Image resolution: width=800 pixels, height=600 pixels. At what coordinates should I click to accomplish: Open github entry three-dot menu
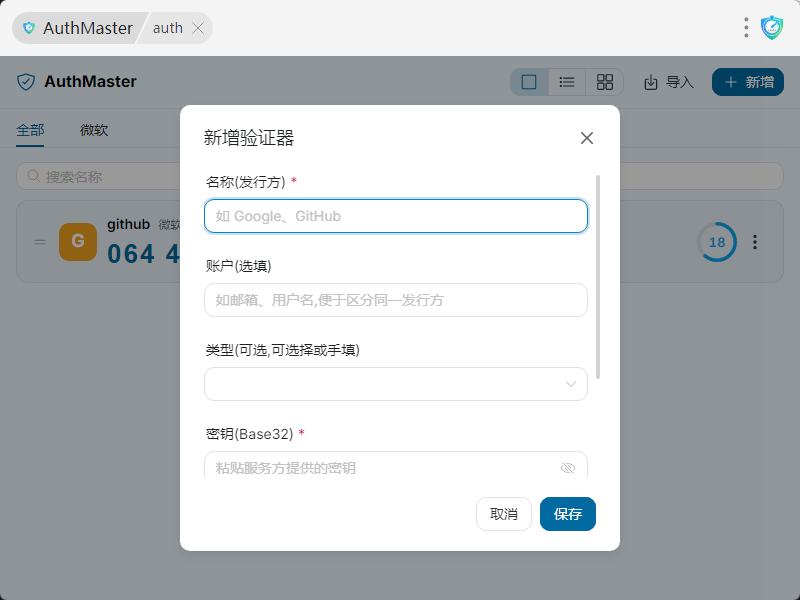point(755,242)
